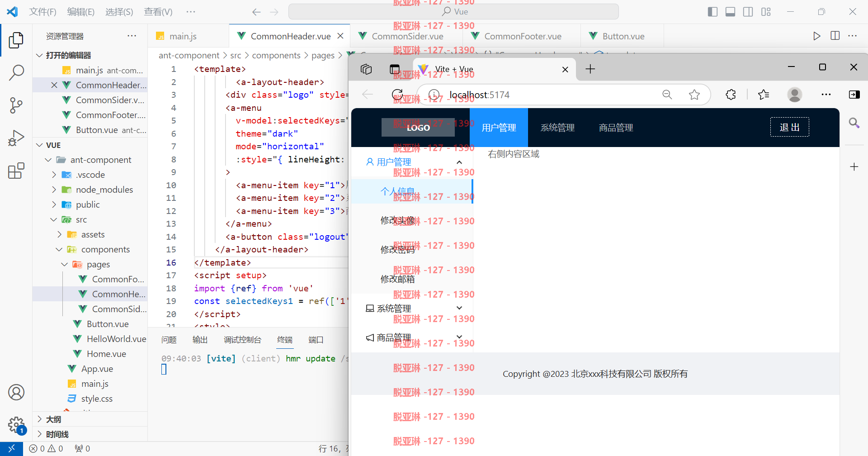Open more editor actions menu
This screenshot has height=456, width=868.
[853, 36]
